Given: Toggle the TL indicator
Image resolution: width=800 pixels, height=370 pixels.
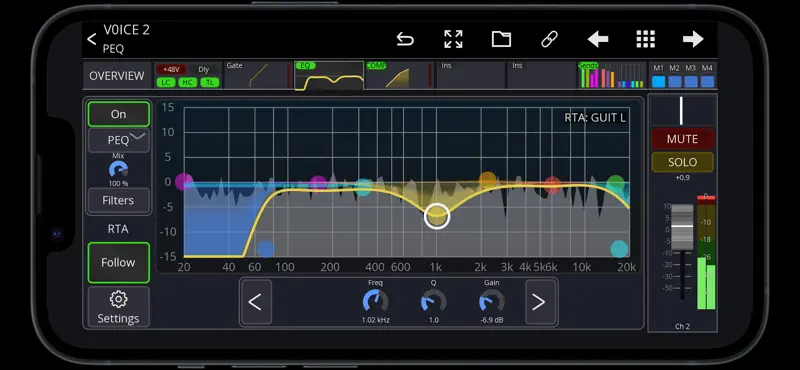Looking at the screenshot, I should (210, 82).
